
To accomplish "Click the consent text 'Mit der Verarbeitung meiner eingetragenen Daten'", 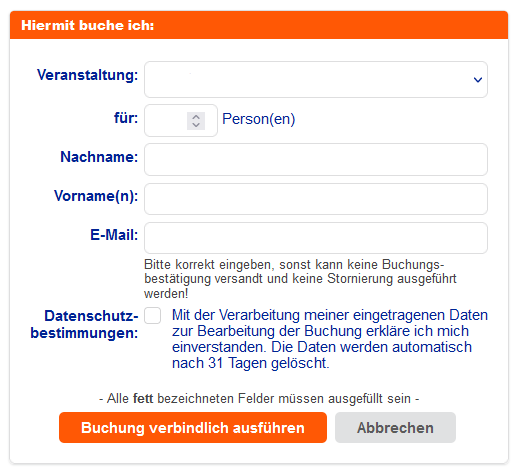I will tap(330, 315).
